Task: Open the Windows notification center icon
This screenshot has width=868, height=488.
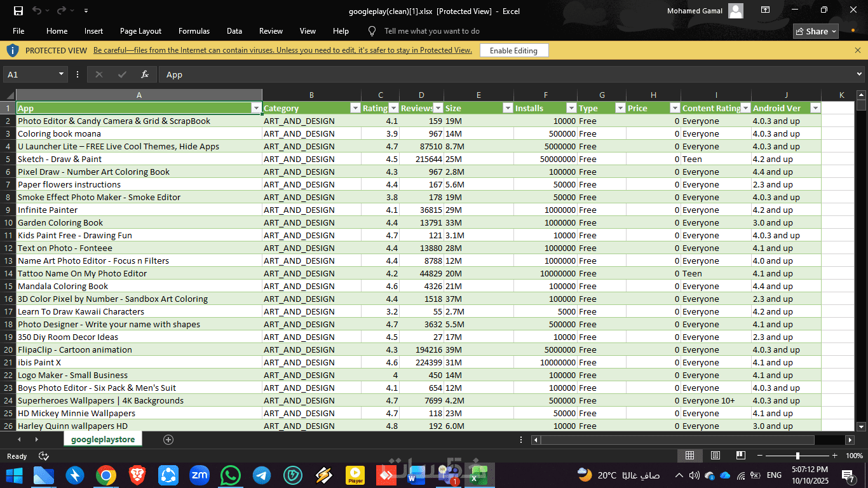Action: tap(848, 475)
